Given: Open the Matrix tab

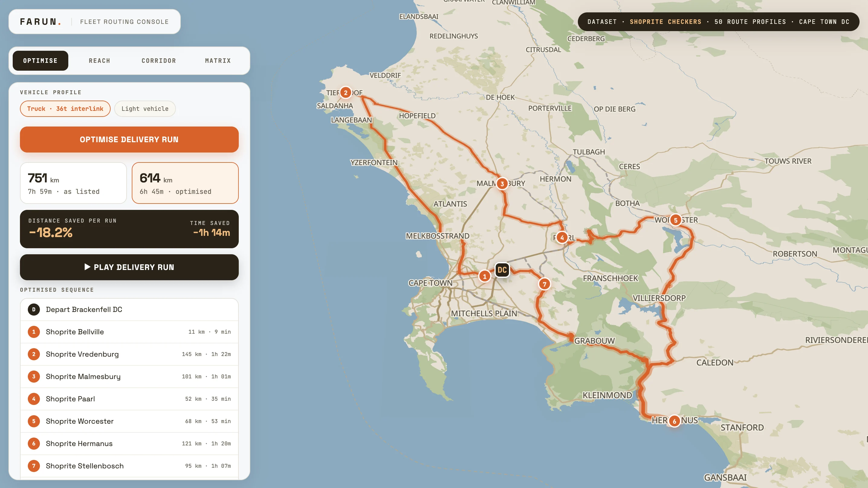Looking at the screenshot, I should click(x=218, y=61).
